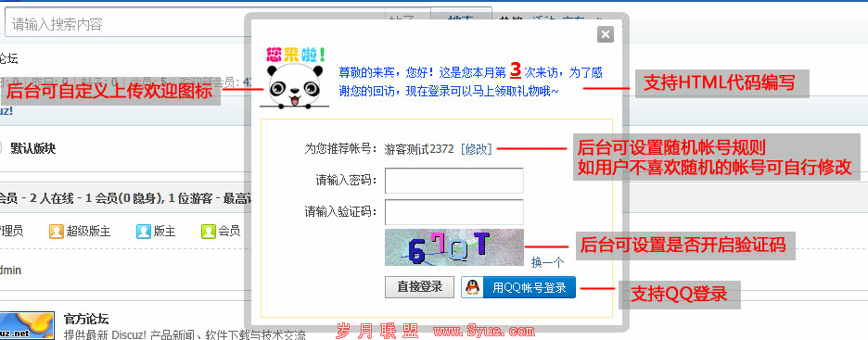Click the 版主 blue user icon
This screenshot has width=868, height=340.
tap(144, 231)
